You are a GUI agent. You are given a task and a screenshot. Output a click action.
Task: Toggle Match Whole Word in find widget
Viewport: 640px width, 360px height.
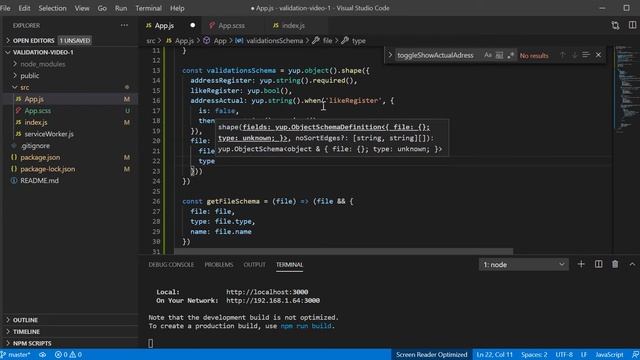499,55
